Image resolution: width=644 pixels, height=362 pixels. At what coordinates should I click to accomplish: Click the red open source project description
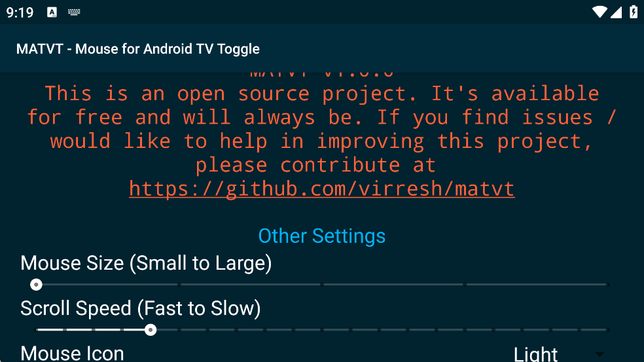pyautogui.click(x=321, y=130)
